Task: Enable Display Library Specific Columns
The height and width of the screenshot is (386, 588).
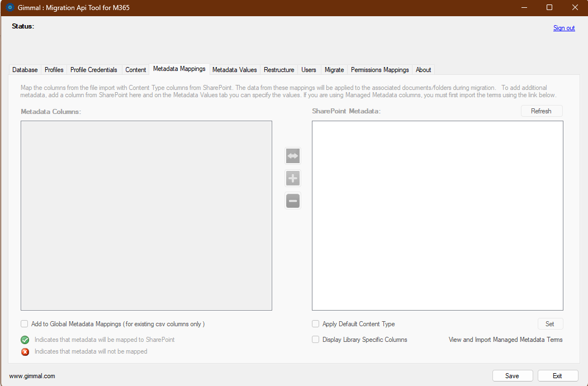Action: coord(315,339)
